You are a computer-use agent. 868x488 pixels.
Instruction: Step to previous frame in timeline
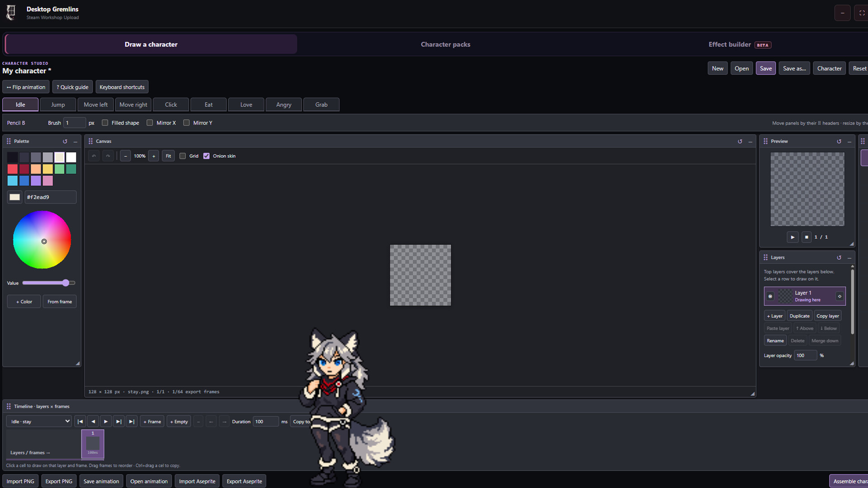pyautogui.click(x=93, y=422)
